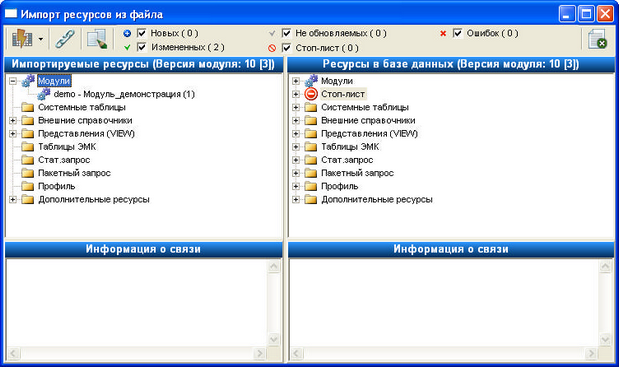Screen dimensions: 619x367
Task: Select Пакетный запрос in imported resources tree
Action: pos(74,173)
